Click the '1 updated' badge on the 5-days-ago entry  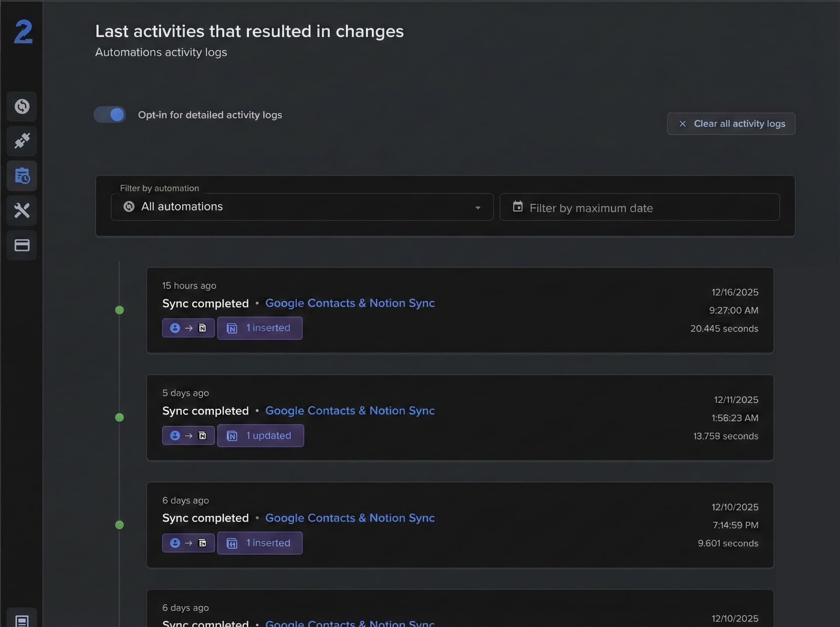(x=260, y=435)
